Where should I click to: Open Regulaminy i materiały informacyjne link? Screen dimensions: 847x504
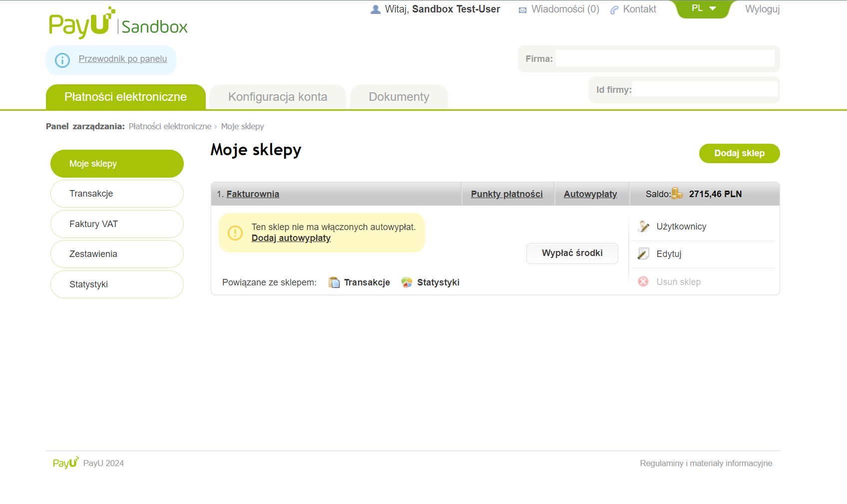coord(706,463)
